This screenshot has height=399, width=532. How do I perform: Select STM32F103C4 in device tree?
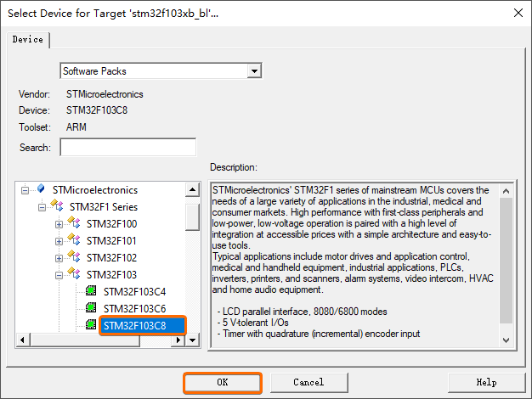point(134,292)
